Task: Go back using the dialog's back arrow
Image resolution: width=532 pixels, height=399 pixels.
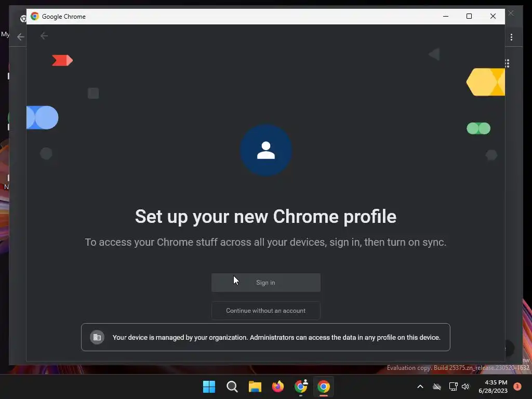Action: click(x=44, y=36)
